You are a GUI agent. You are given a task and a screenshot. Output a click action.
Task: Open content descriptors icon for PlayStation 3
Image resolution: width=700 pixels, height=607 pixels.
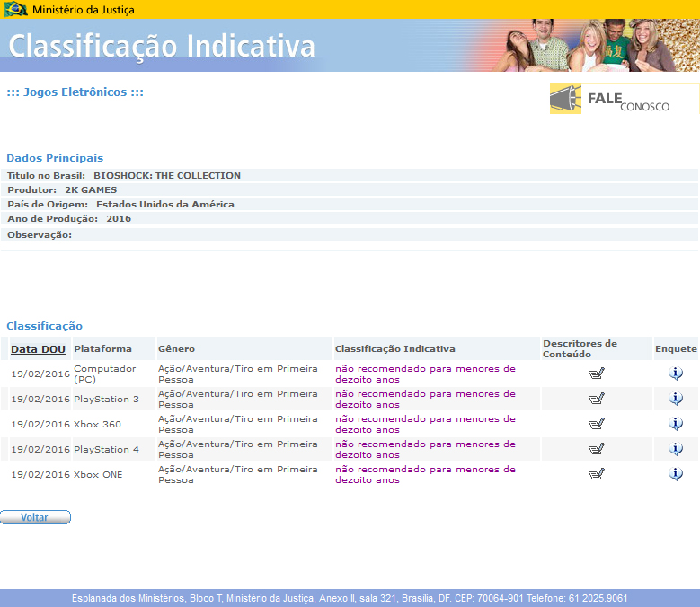[596, 399]
